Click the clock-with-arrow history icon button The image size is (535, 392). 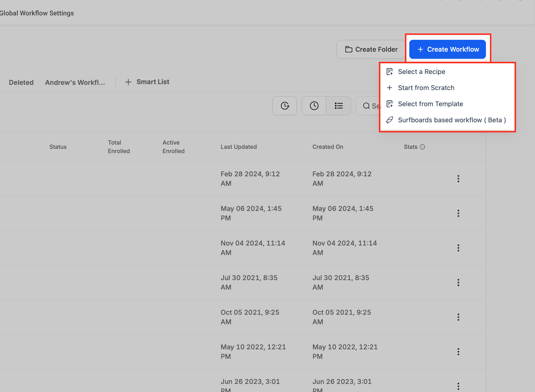click(285, 106)
